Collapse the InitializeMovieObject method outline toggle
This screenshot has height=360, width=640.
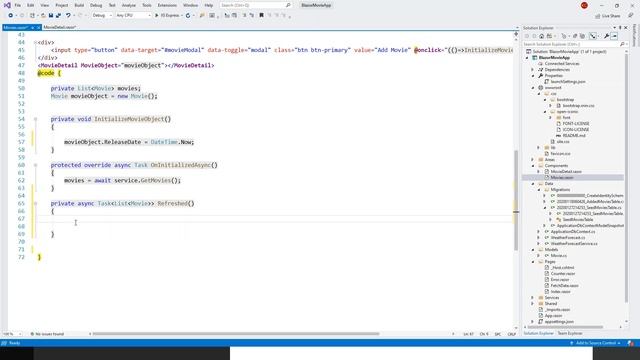[x=36, y=119]
